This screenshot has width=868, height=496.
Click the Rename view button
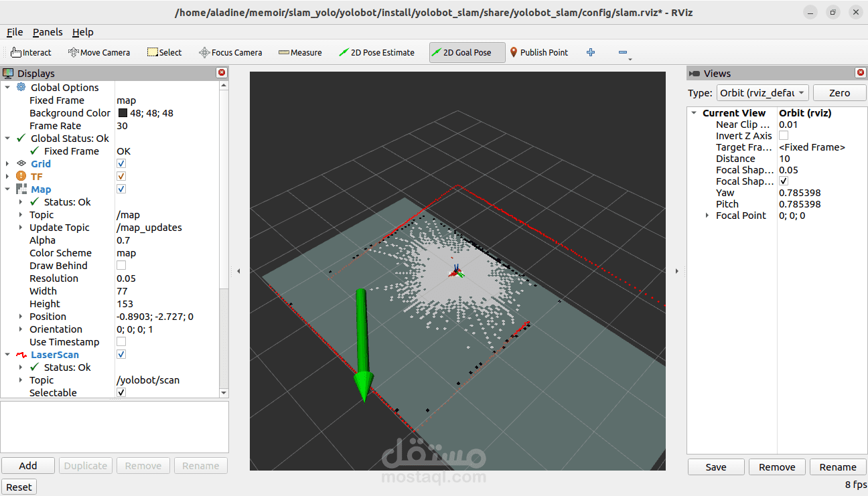click(x=838, y=467)
